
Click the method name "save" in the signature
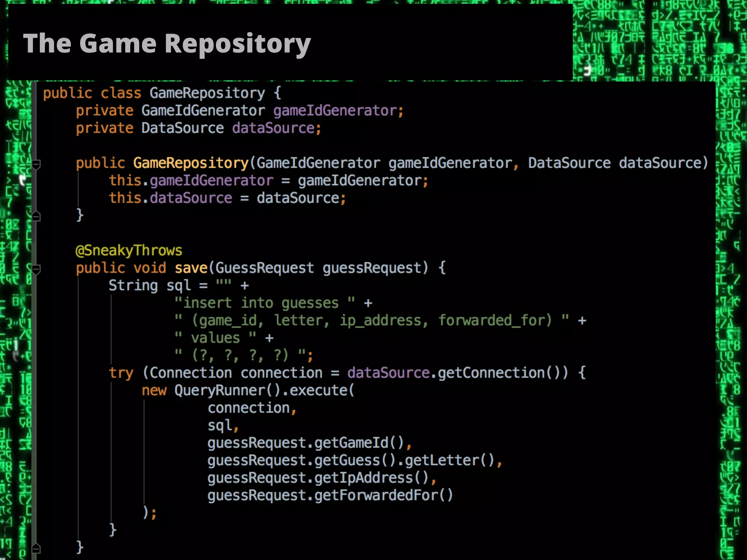click(191, 268)
